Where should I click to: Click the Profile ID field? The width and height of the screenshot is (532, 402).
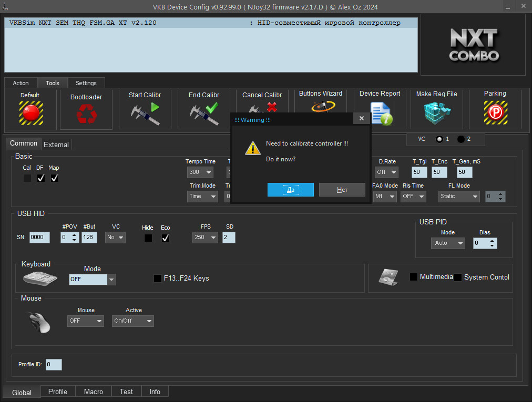[54, 364]
